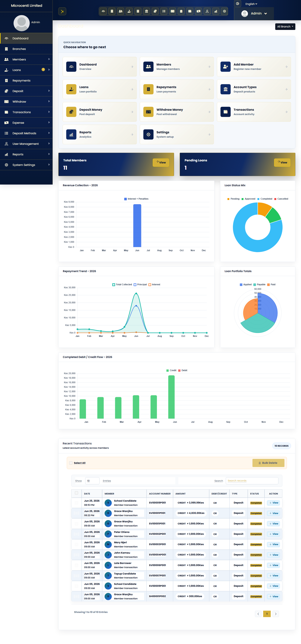
Task: Open the Repayments Loan payments card
Action: [x=177, y=89]
